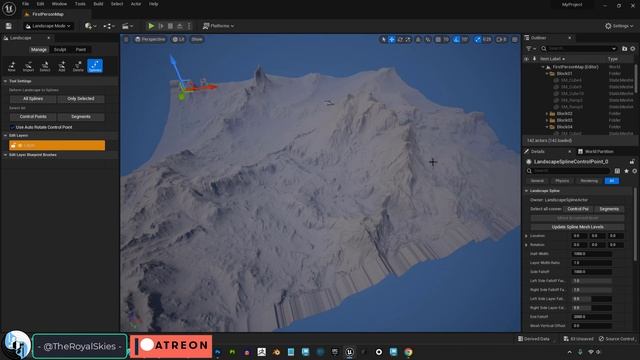The width and height of the screenshot is (640, 360).
Task: Open the Build menu
Action: [x=98, y=4]
